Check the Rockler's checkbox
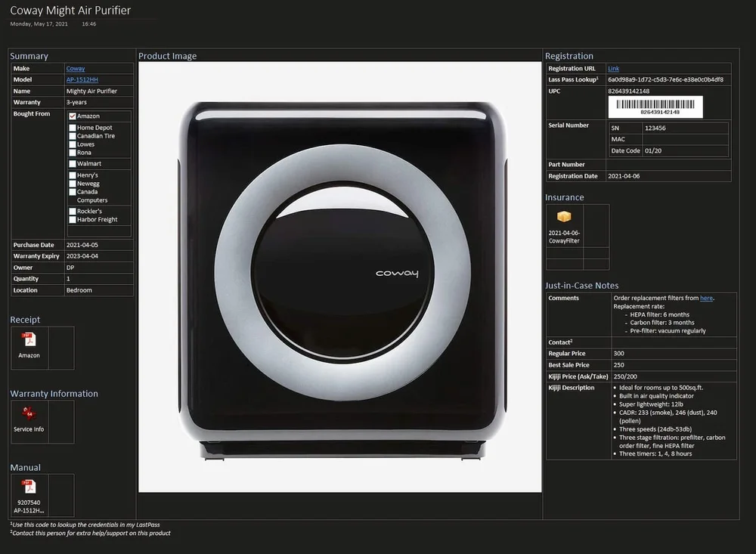This screenshot has height=554, width=756. [x=73, y=211]
